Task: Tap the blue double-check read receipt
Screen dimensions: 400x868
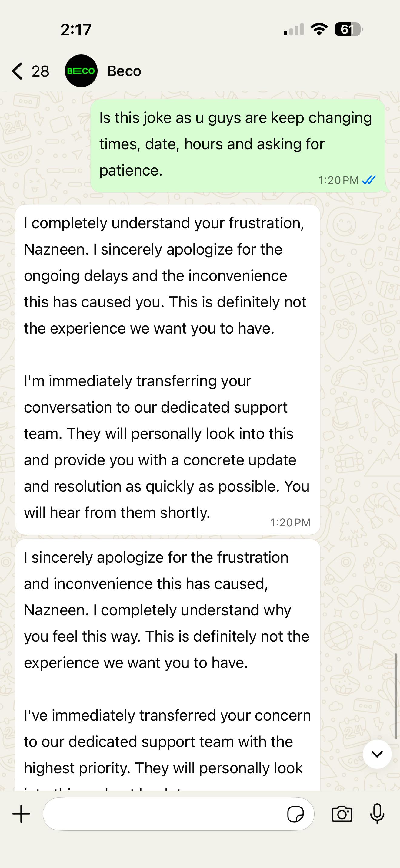Action: [x=368, y=180]
